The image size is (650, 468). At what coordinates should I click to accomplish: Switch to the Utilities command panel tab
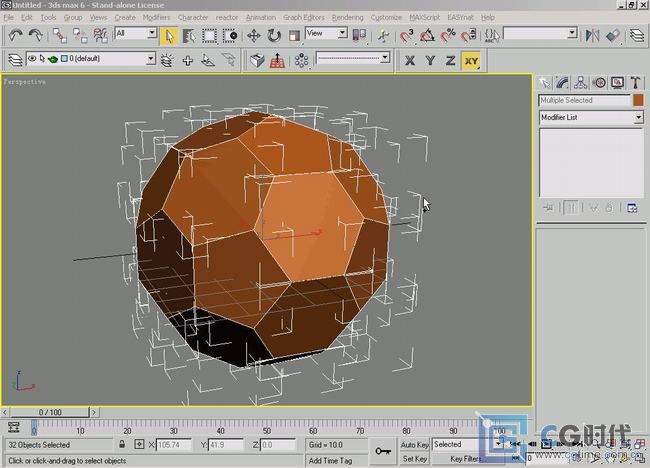[635, 83]
